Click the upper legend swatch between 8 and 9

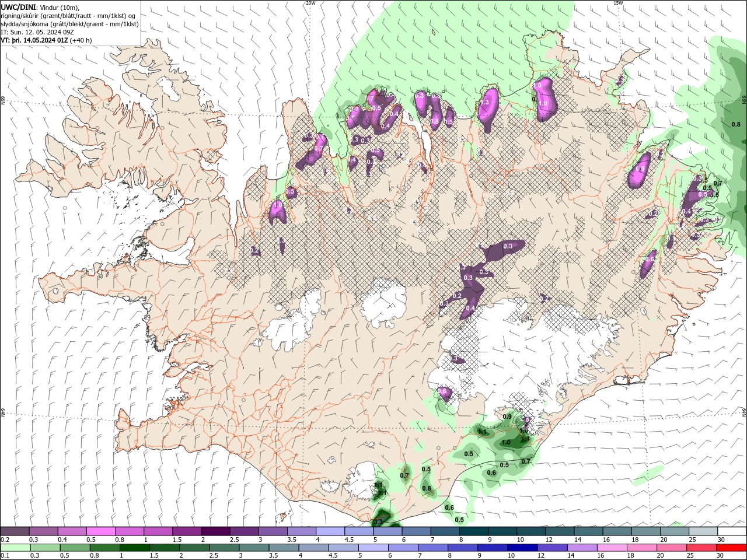click(x=474, y=531)
